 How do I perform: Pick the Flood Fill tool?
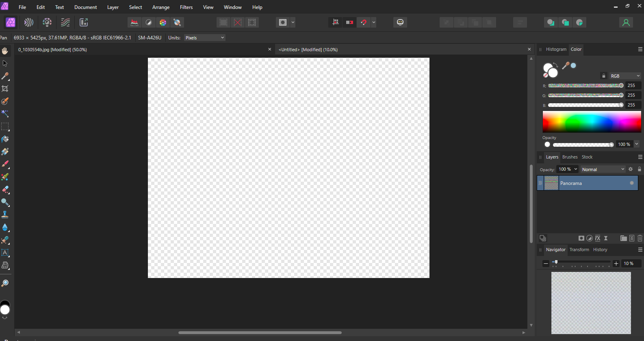tap(5, 139)
